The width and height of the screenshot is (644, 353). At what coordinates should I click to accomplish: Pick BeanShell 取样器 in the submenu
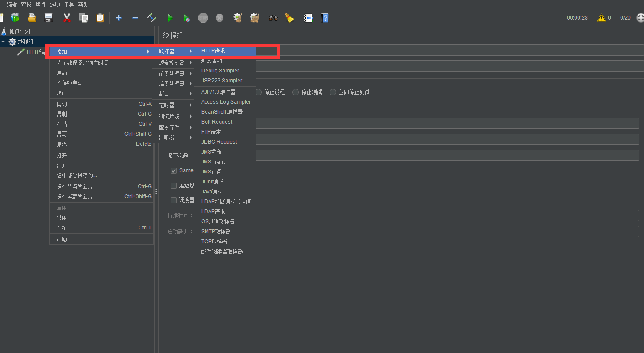tap(225, 112)
